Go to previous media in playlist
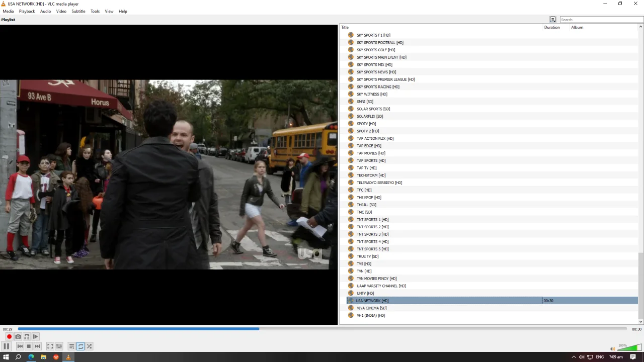The height and width of the screenshot is (362, 644). point(20,346)
